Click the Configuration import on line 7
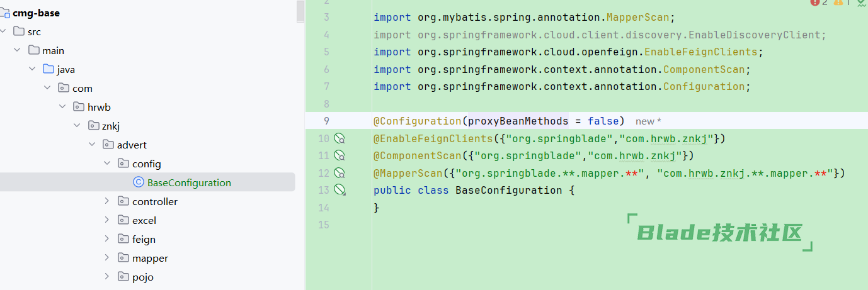The height and width of the screenshot is (290, 868). [704, 86]
